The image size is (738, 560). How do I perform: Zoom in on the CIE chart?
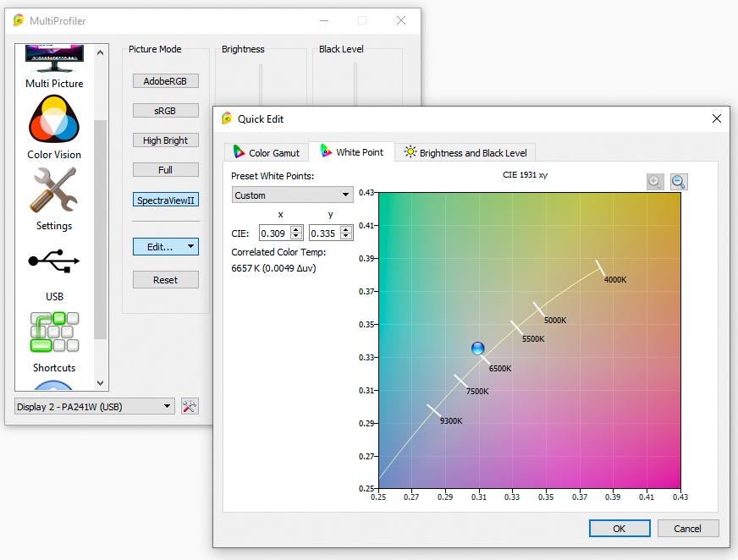(x=655, y=182)
